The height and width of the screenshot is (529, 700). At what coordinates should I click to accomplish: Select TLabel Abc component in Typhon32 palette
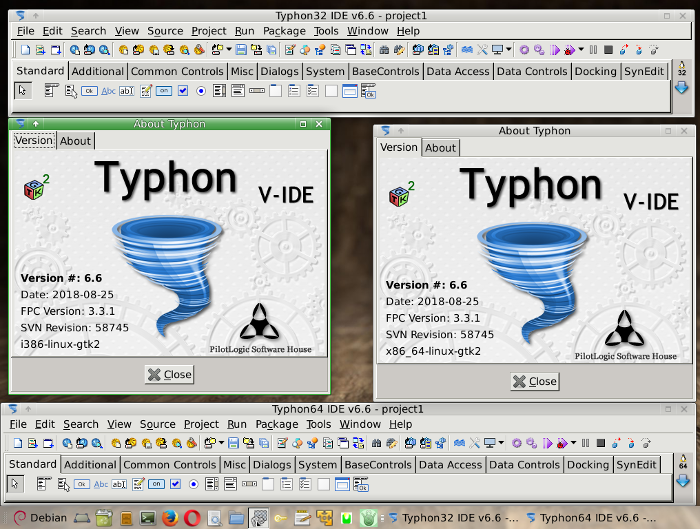click(108, 91)
